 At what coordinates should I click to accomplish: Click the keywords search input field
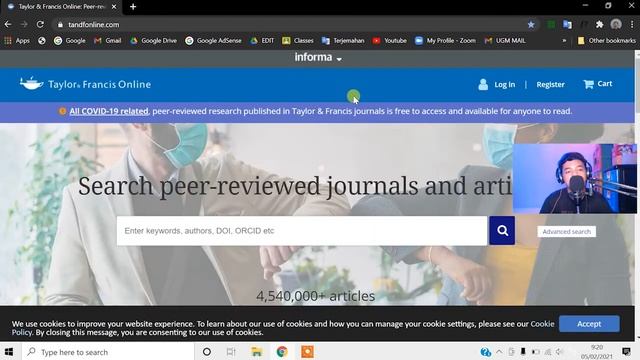[302, 231]
